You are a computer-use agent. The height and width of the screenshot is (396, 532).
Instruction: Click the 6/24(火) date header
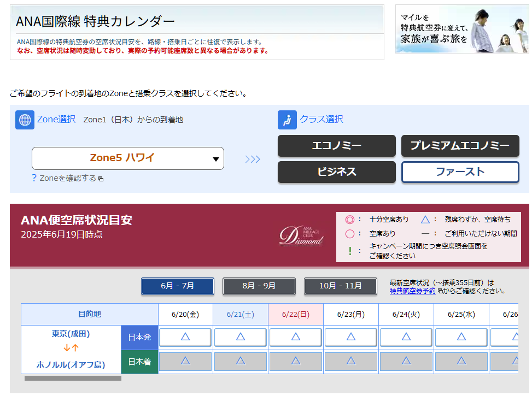[406, 314]
